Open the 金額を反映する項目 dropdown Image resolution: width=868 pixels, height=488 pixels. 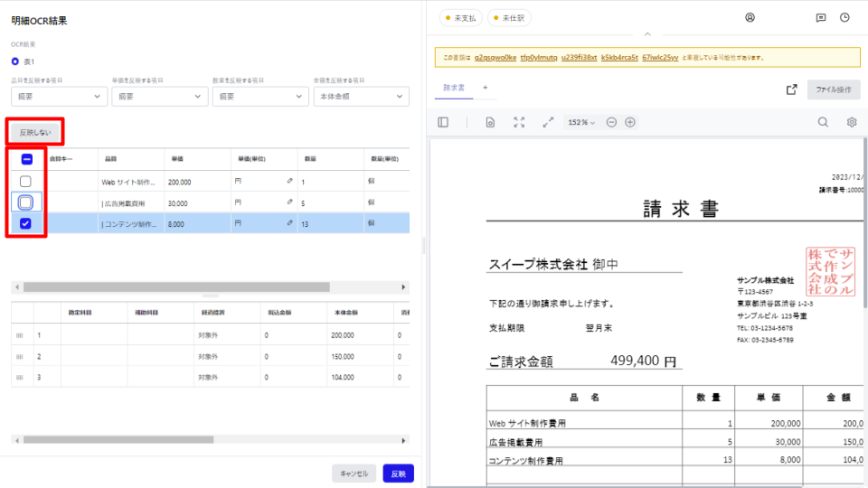[362, 97]
